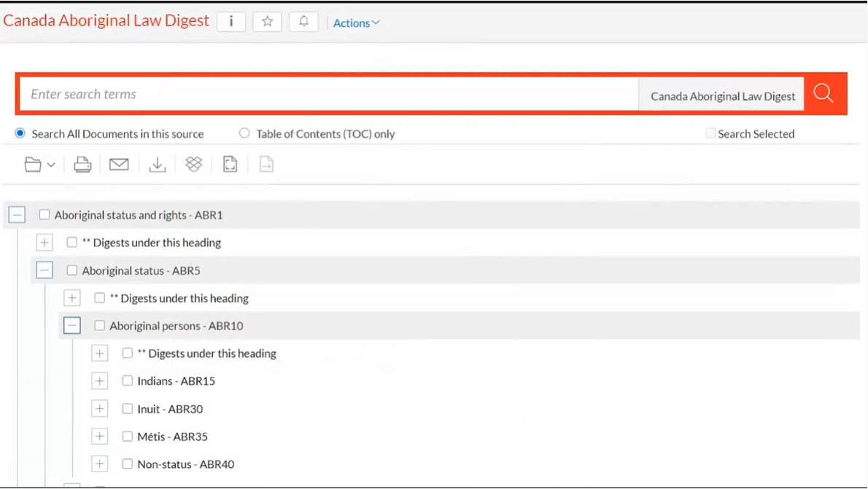This screenshot has height=489, width=868.
Task: Click the download icon
Action: pos(157,165)
